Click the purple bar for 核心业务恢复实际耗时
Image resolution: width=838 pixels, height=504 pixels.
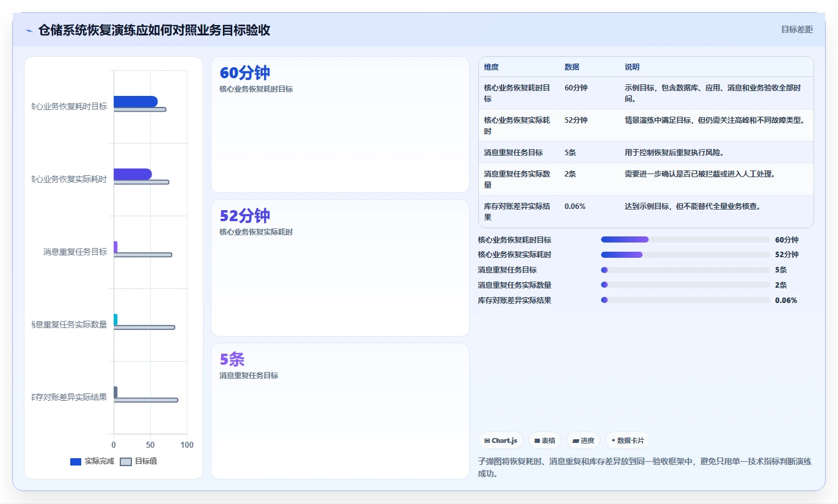(133, 174)
